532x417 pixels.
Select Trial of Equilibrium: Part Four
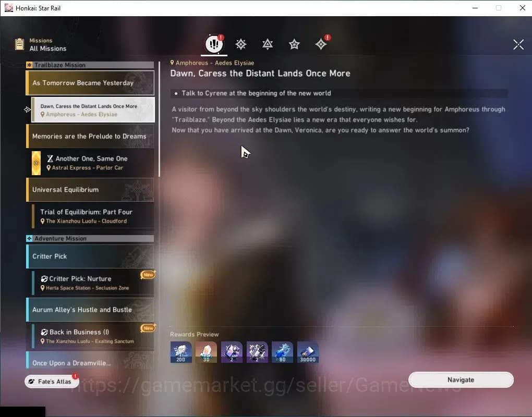tap(93, 216)
